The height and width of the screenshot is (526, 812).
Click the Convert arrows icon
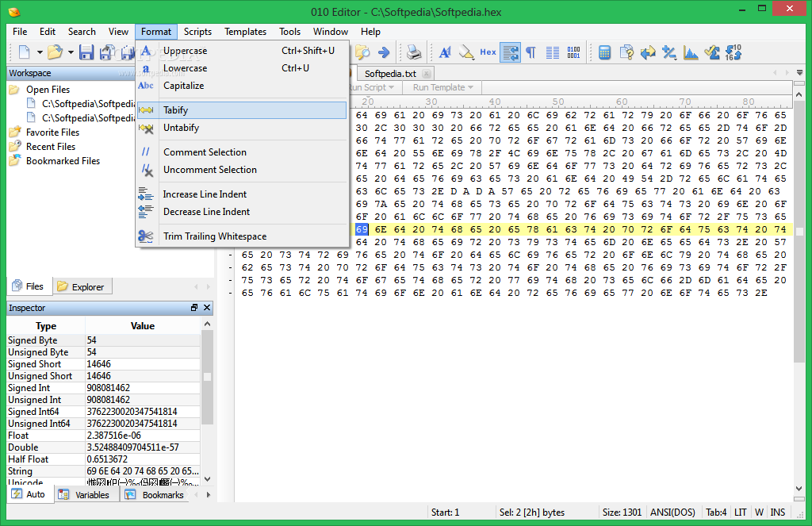click(648, 52)
